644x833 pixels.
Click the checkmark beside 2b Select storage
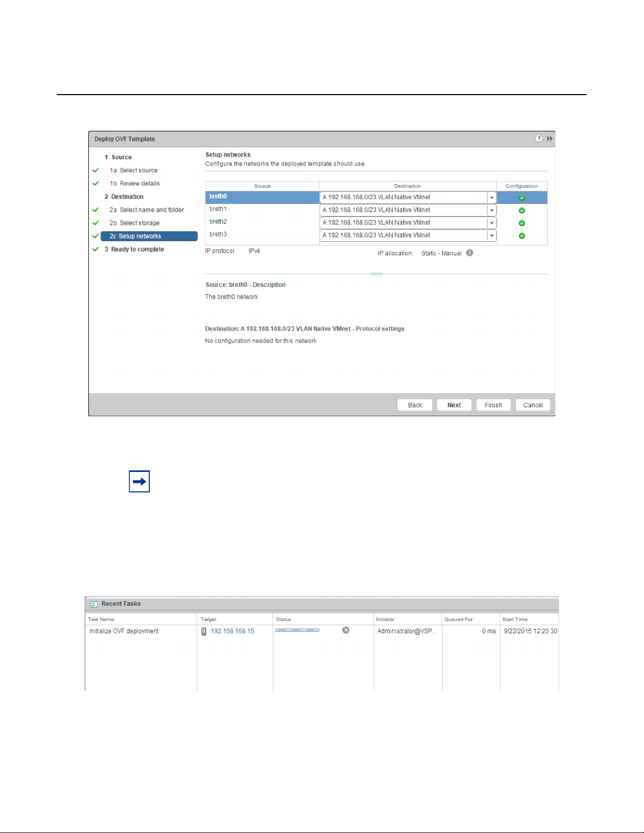(x=96, y=223)
